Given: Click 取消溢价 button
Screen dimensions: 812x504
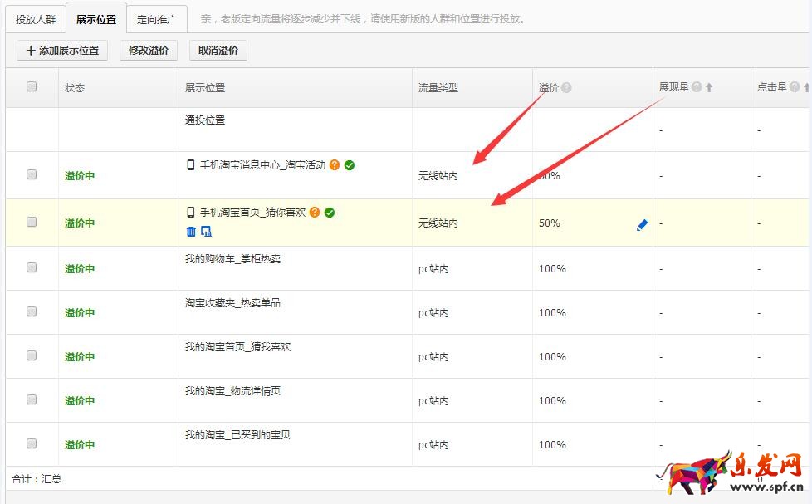Looking at the screenshot, I should (218, 51).
